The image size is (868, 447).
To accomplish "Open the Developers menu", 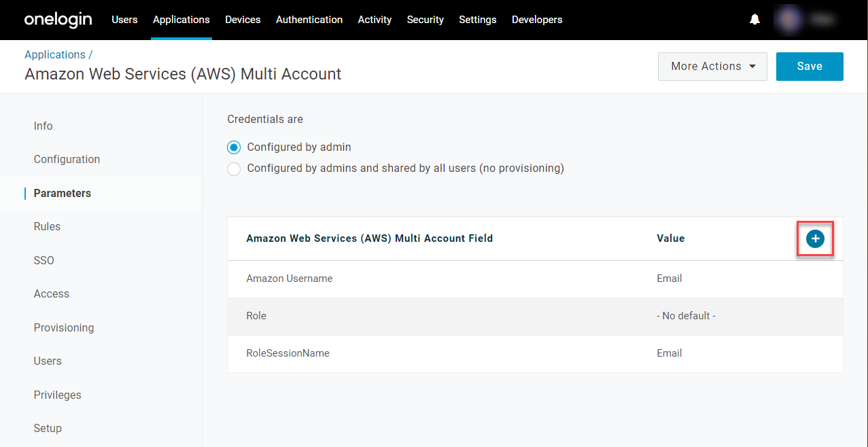I will coord(537,20).
